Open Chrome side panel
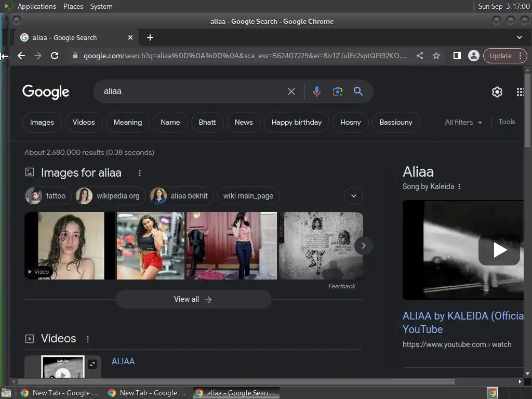Image resolution: width=532 pixels, height=399 pixels. [x=457, y=56]
